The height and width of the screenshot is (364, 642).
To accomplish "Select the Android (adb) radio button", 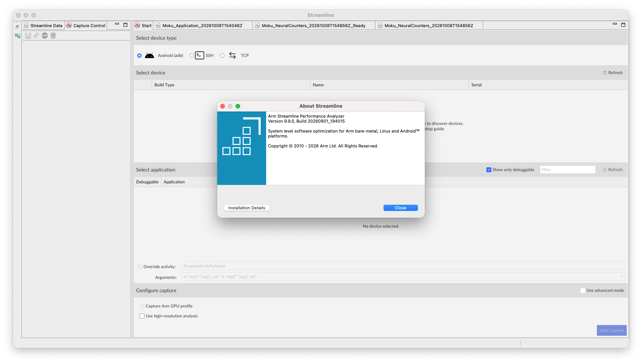I will [x=139, y=56].
